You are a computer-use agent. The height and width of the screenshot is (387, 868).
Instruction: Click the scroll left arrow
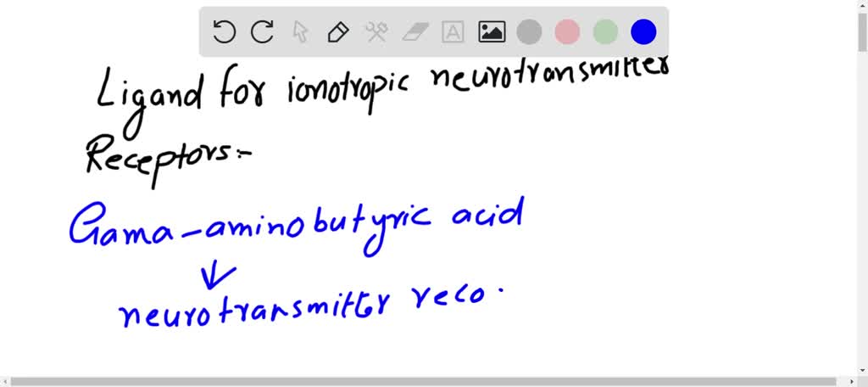[4, 382]
